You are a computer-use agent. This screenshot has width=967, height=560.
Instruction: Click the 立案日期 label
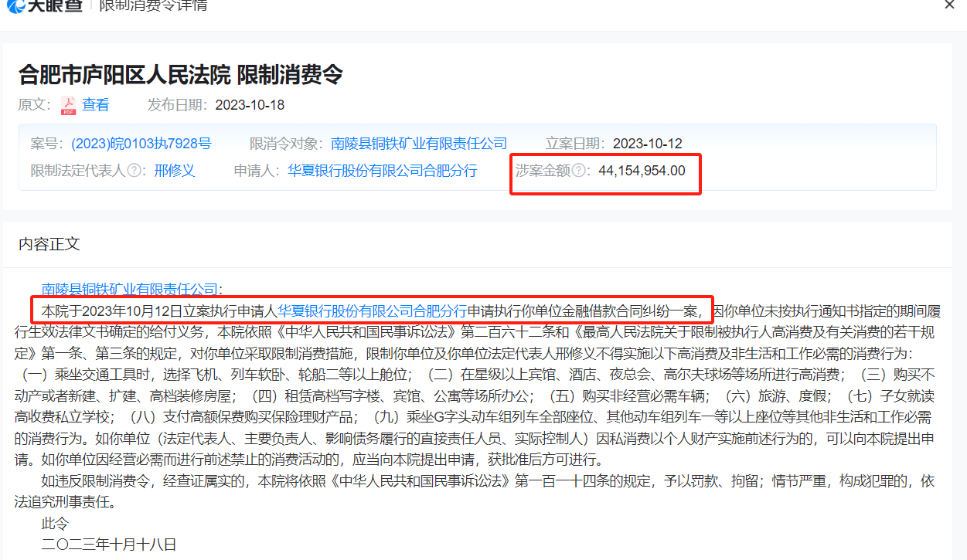point(576,144)
